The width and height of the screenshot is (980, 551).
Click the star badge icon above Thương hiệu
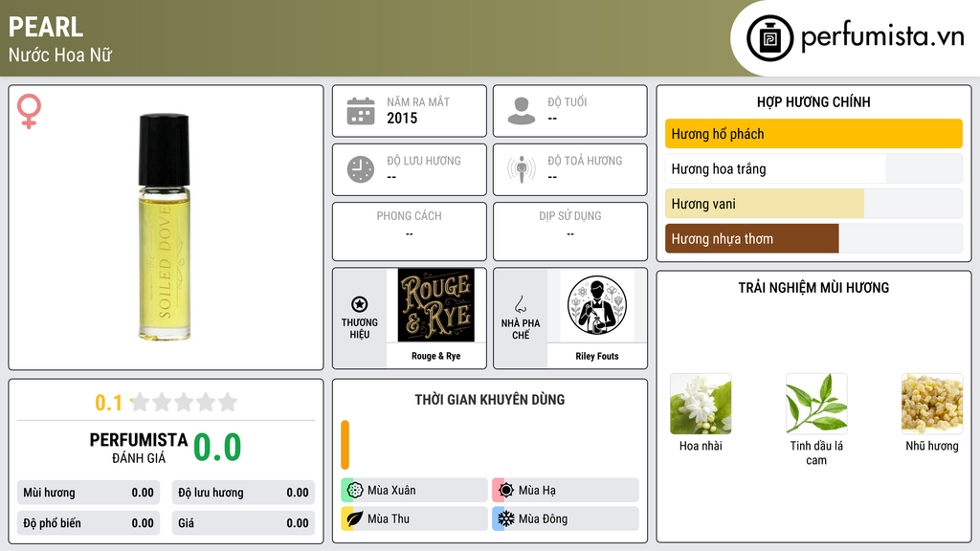click(360, 304)
